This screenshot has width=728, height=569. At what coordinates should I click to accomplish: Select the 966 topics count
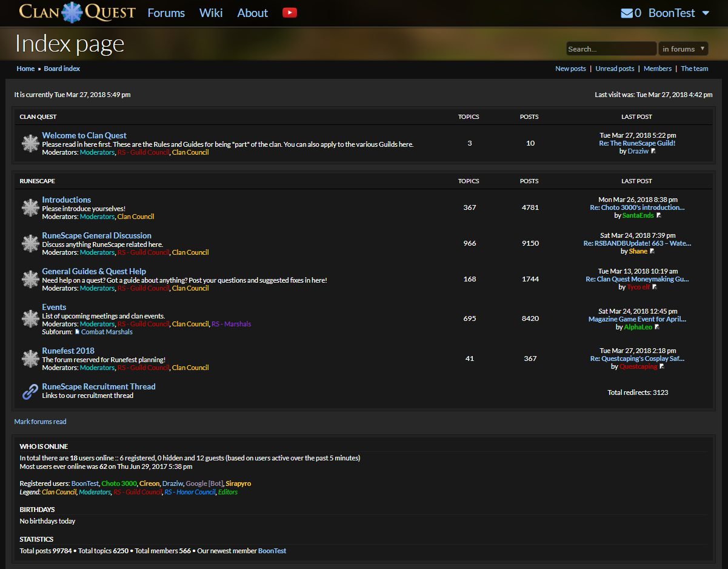click(470, 243)
